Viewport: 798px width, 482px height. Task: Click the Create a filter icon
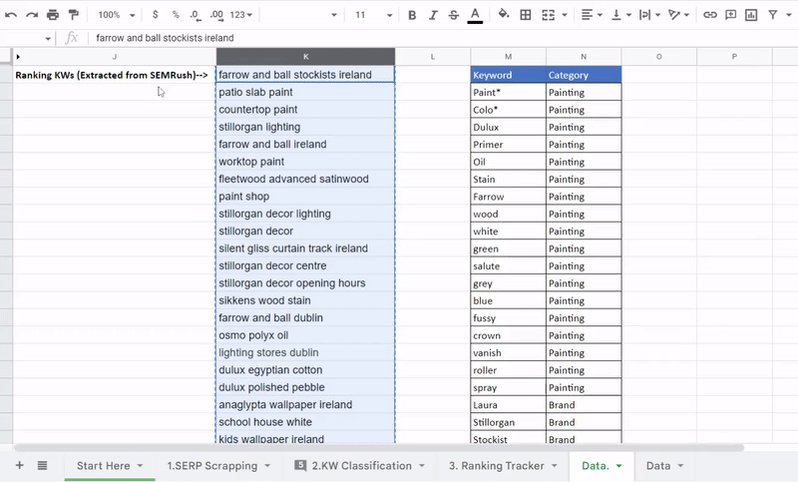(773, 15)
